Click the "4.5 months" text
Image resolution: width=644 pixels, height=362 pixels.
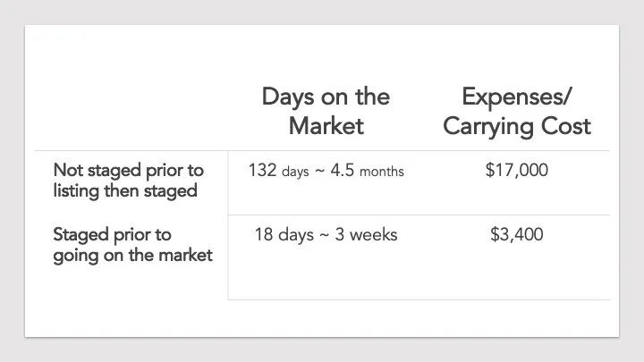[x=368, y=171]
